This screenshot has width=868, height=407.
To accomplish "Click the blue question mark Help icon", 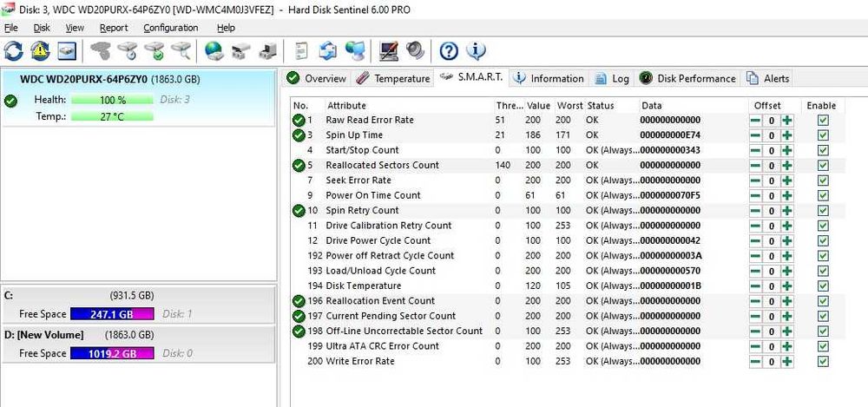I will [449, 51].
